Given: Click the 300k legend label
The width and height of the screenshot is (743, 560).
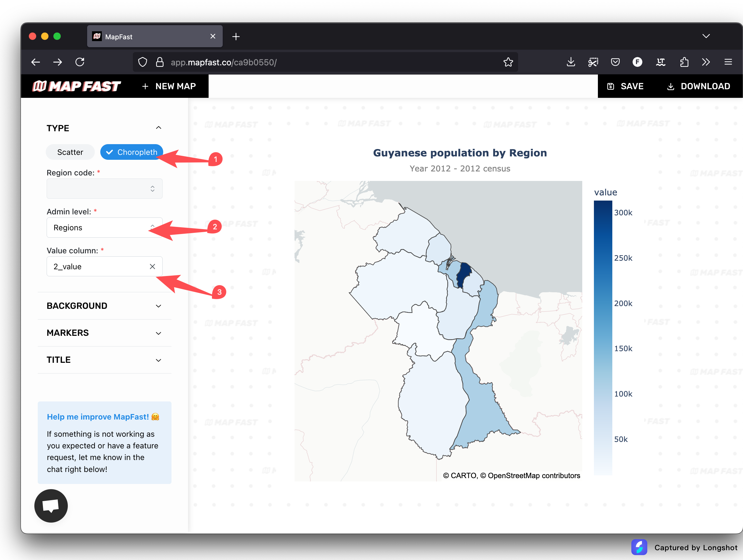Looking at the screenshot, I should click(x=623, y=213).
